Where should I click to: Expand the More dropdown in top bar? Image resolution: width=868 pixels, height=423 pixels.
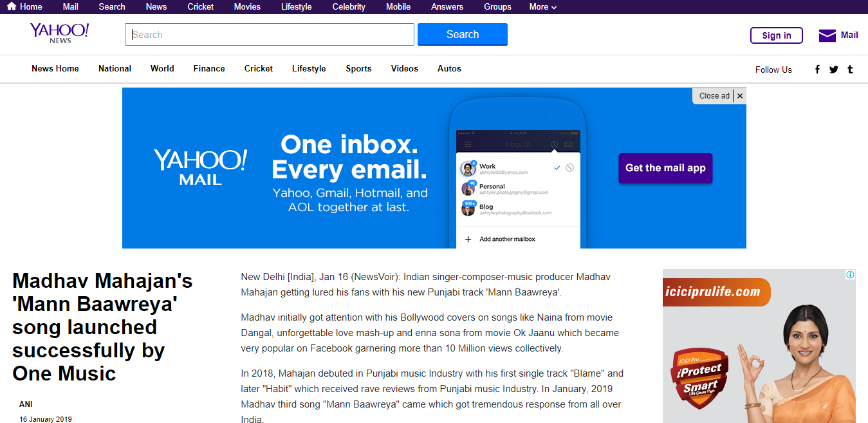coord(543,7)
